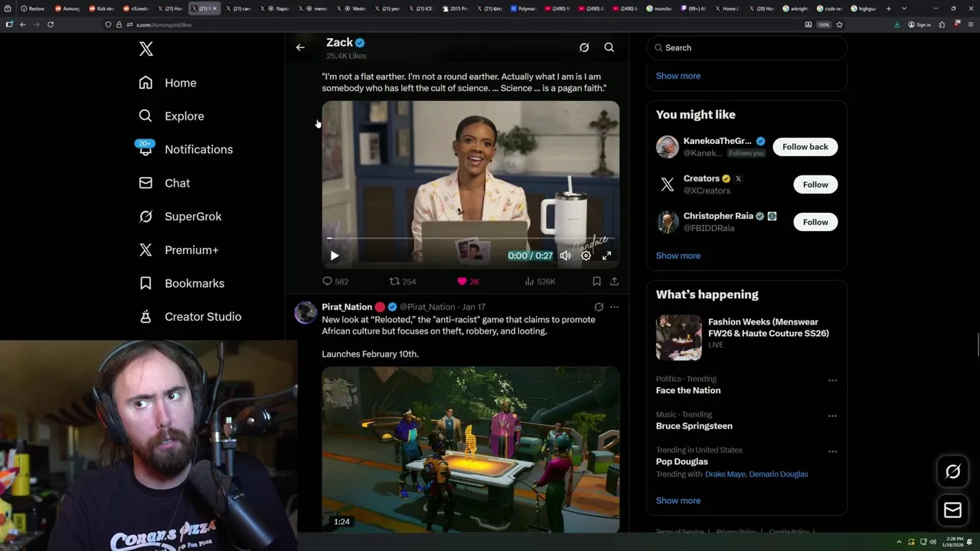This screenshot has width=980, height=551.
Task: Open browser tab list dropdown
Action: coord(904,8)
